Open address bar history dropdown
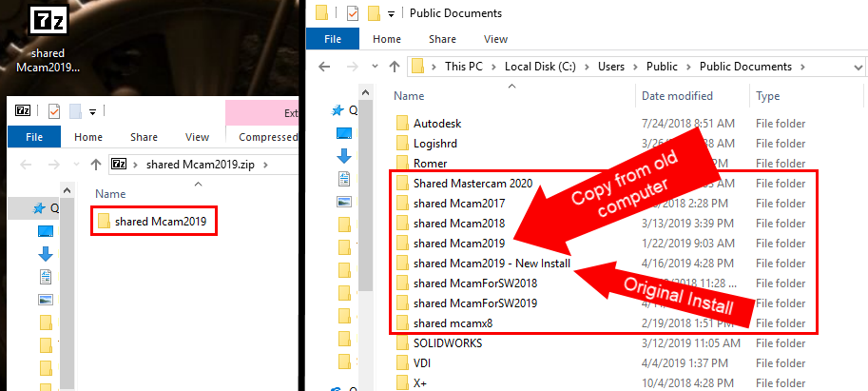 858,67
